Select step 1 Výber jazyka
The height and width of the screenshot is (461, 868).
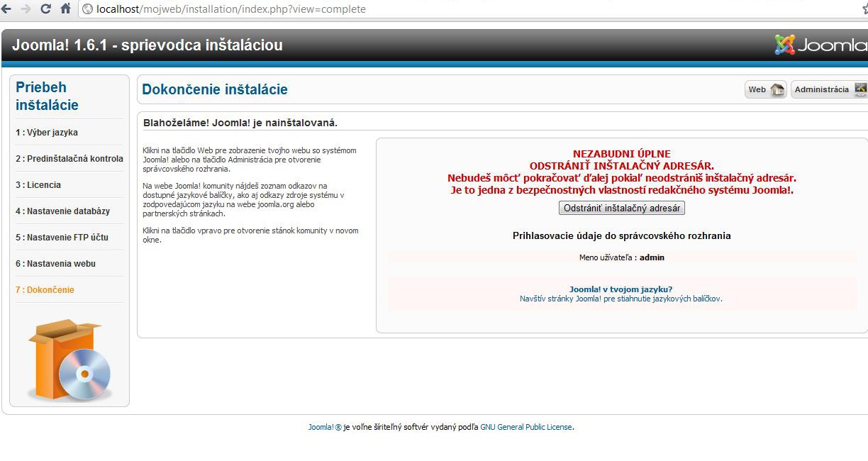(x=47, y=133)
